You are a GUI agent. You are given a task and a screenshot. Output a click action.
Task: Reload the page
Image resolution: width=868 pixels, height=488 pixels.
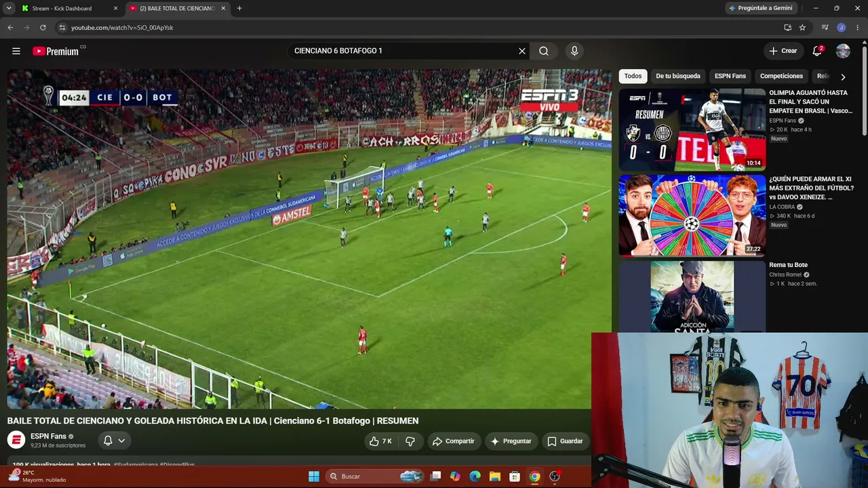tap(43, 28)
